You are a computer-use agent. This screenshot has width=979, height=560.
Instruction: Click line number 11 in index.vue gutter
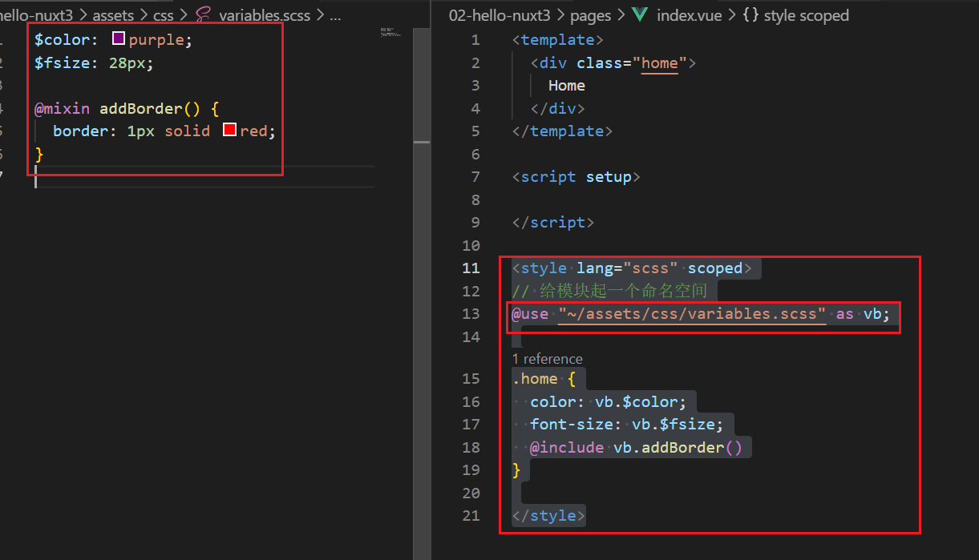tap(471, 268)
